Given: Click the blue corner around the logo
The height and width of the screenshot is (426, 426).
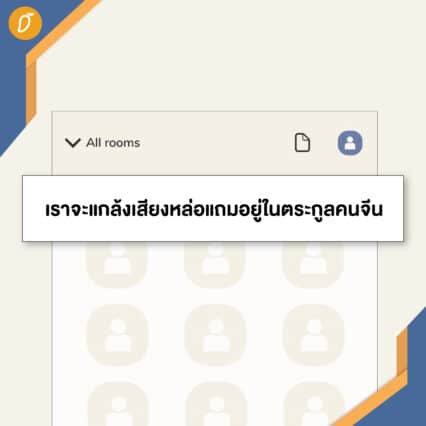Looking at the screenshot, I should (12, 83).
